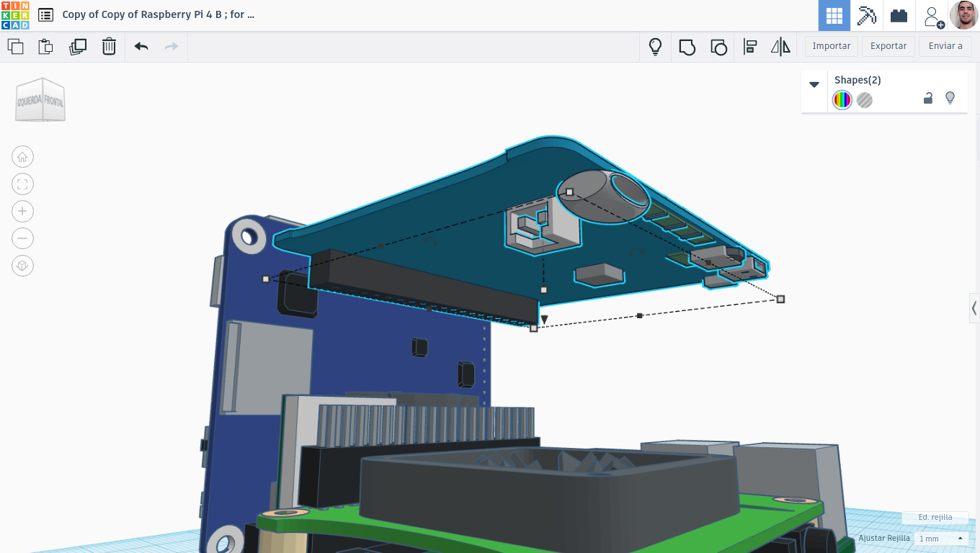Open the designs list icon
This screenshot has height=553, width=980.
click(45, 14)
